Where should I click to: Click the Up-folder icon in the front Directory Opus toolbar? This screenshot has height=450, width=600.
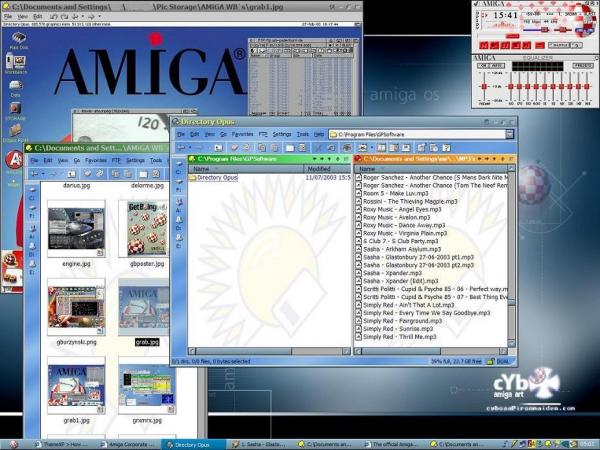[218, 148]
